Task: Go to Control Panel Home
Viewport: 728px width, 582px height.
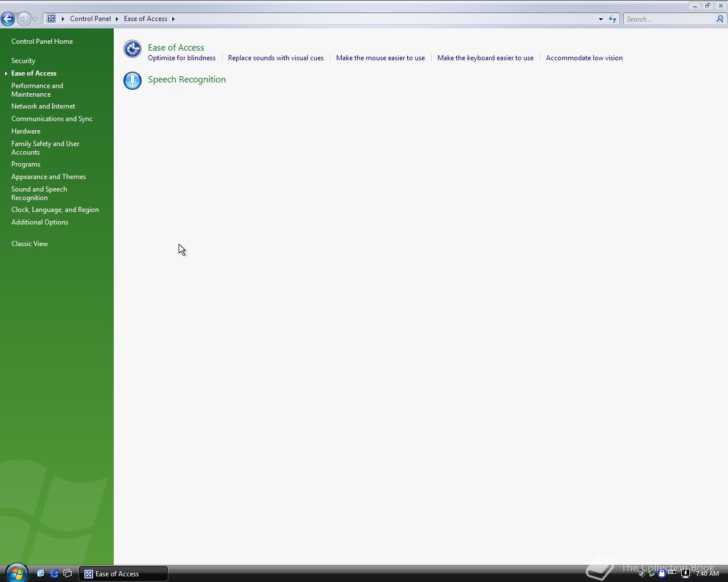Action: point(42,41)
